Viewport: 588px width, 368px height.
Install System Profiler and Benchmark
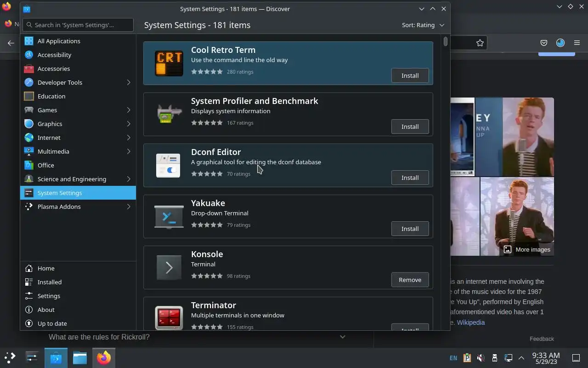(410, 126)
